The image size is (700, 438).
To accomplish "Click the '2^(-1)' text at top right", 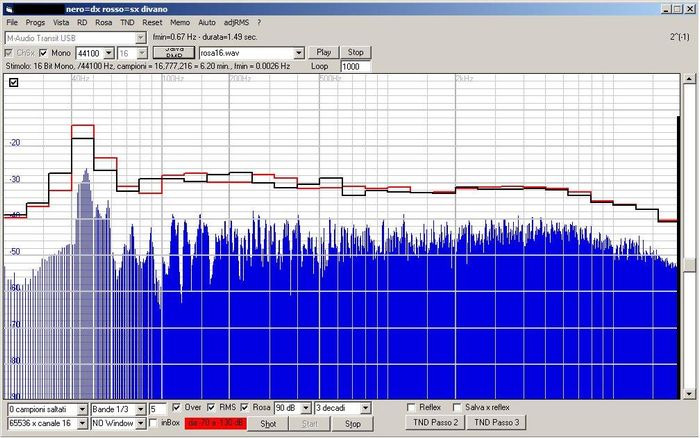I will pos(679,37).
